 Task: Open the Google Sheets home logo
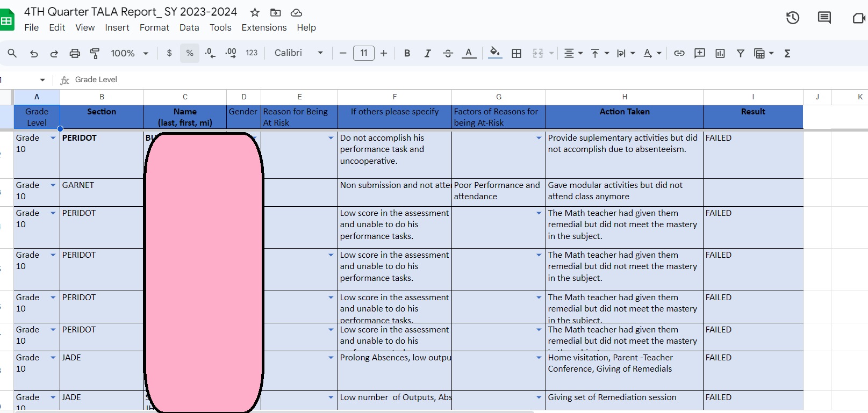[x=6, y=20]
